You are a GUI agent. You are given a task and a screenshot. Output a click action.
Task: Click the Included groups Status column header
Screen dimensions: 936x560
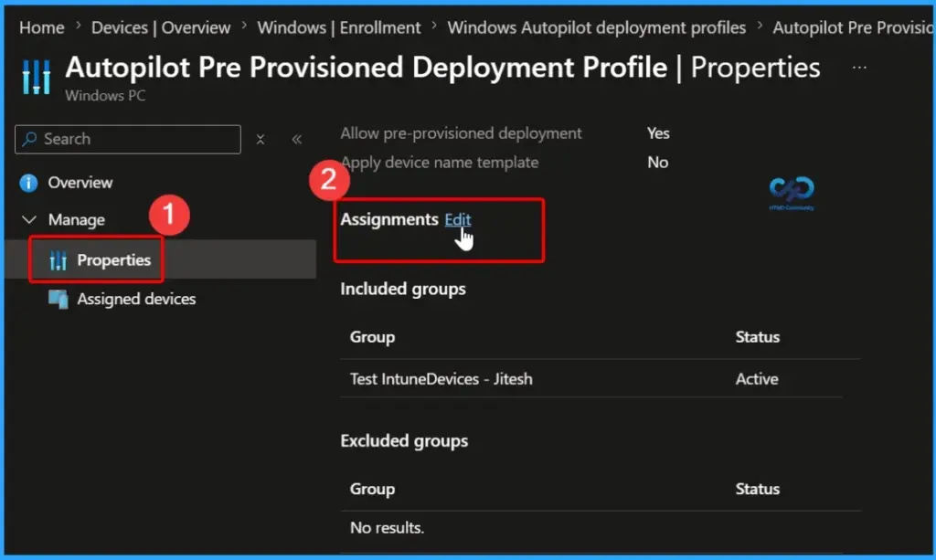(758, 337)
